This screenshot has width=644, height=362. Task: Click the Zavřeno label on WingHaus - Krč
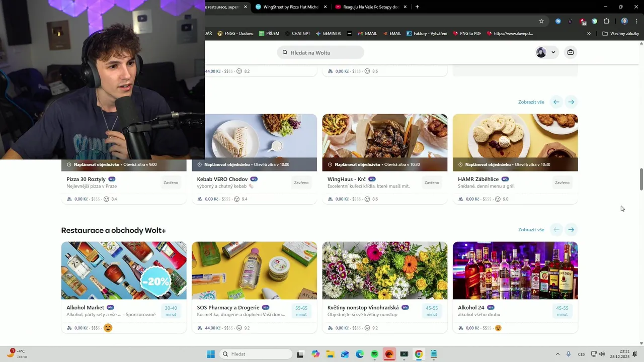[432, 183]
